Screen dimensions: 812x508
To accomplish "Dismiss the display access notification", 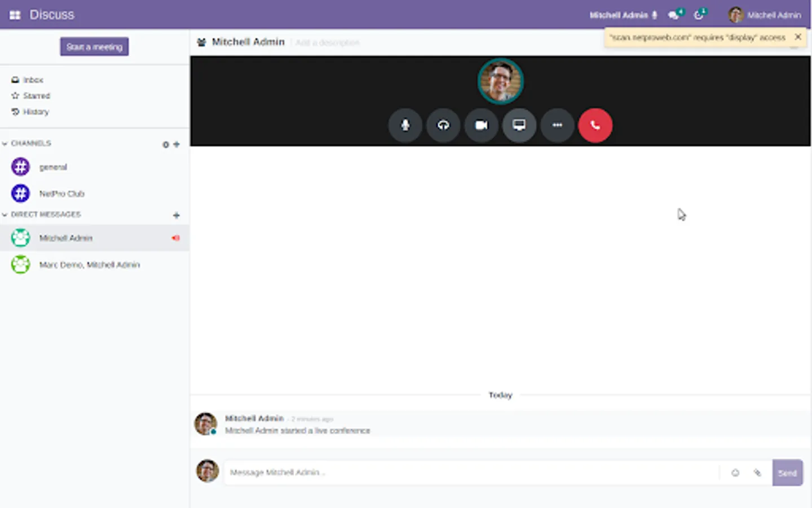I will (798, 37).
